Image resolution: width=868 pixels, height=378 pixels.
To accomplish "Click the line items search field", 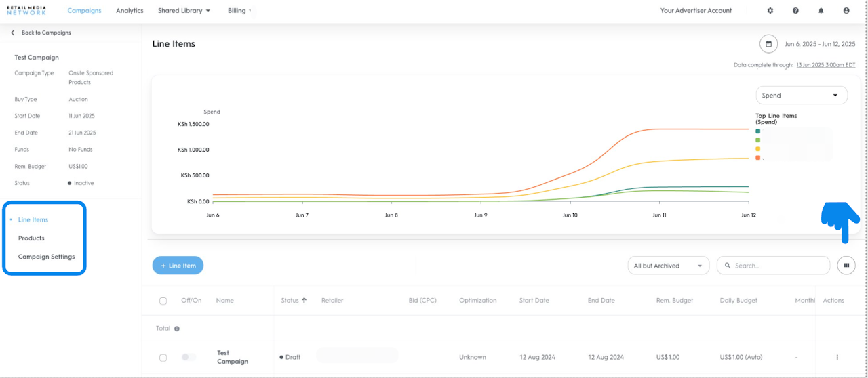I will coord(776,266).
